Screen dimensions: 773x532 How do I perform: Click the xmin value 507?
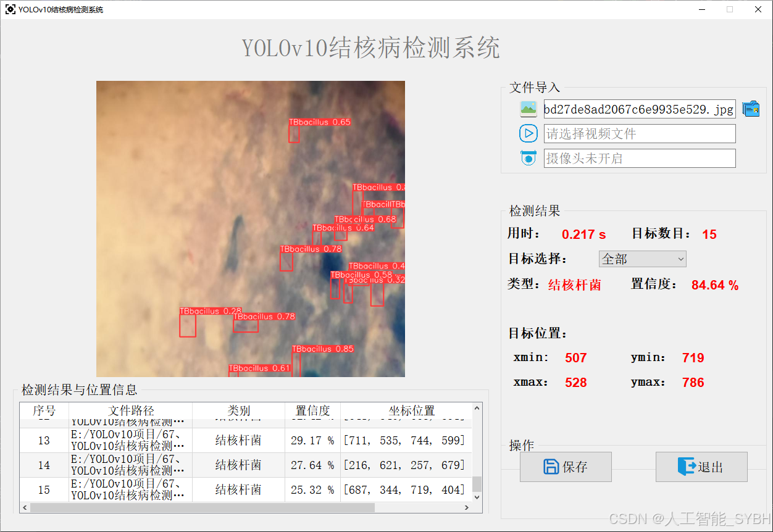tap(575, 358)
